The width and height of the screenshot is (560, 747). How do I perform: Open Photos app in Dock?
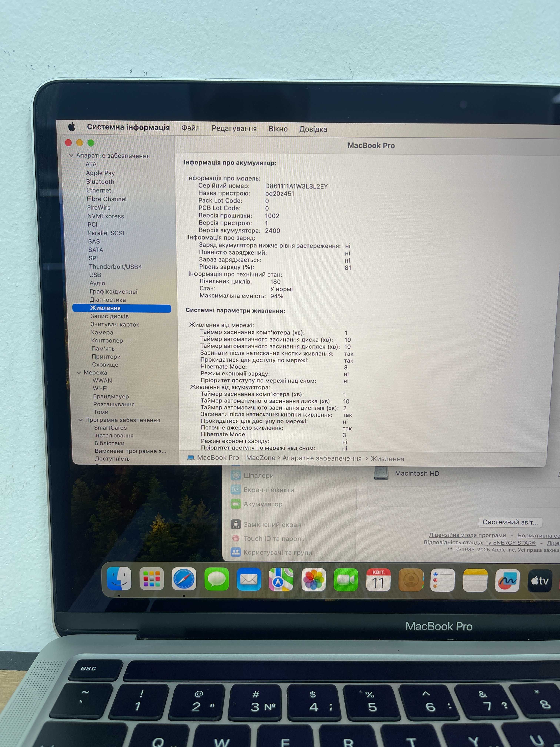click(314, 580)
